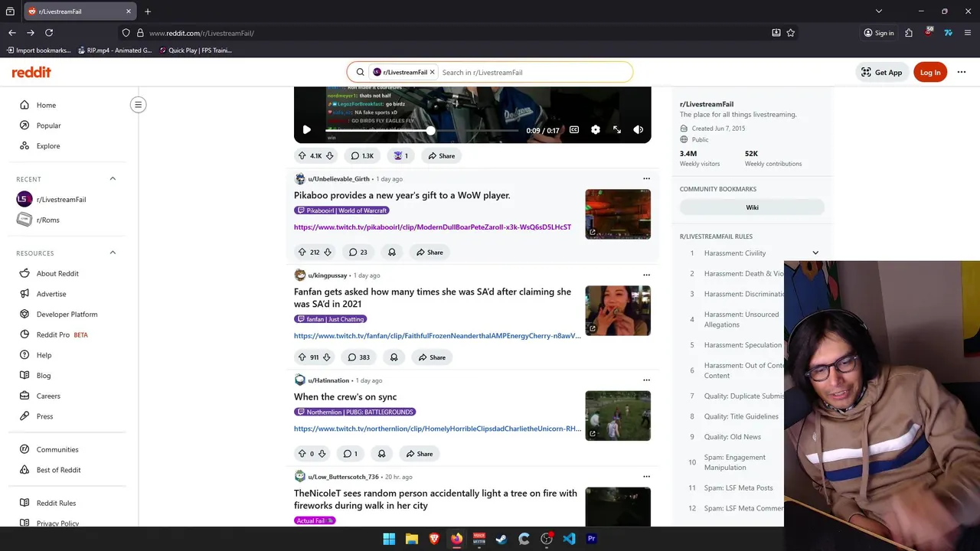Open 1.3K comments on video post
This screenshot has height=551, width=980.
(362, 156)
